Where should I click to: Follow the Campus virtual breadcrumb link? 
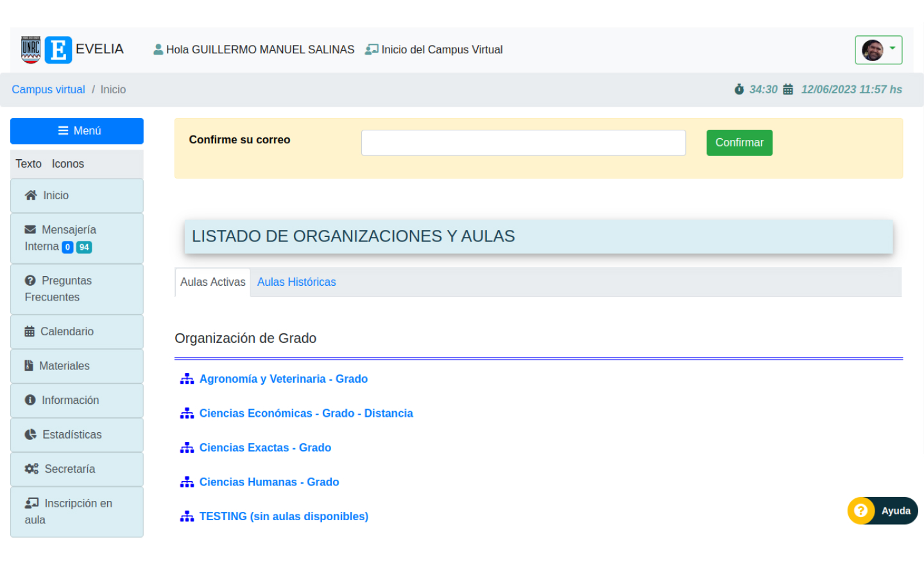pos(48,89)
